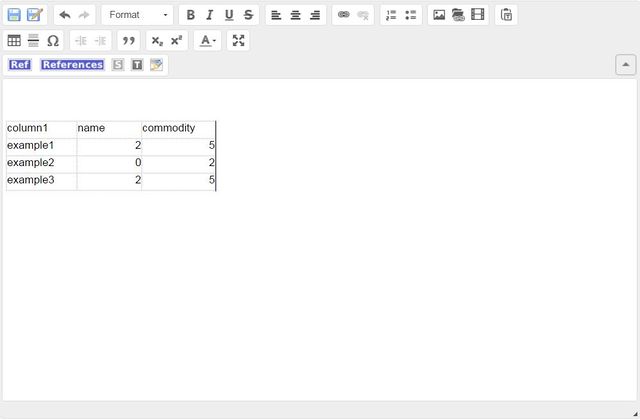Open the Format dropdown
Screen dimensions: 640x420
click(138, 15)
